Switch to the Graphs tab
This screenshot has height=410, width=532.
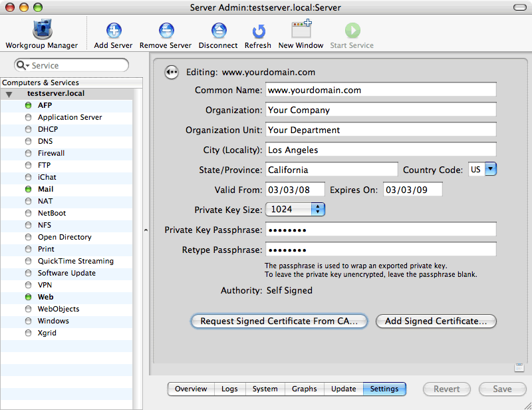305,389
